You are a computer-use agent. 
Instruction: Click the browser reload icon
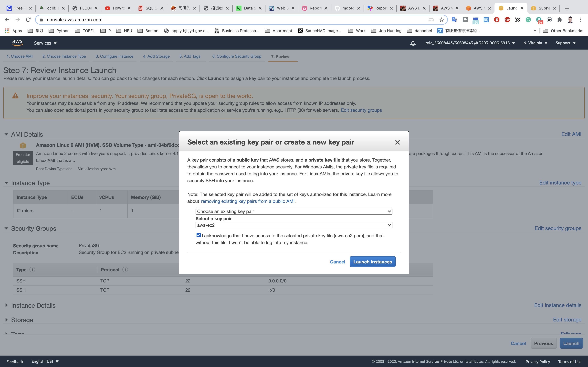tap(28, 20)
